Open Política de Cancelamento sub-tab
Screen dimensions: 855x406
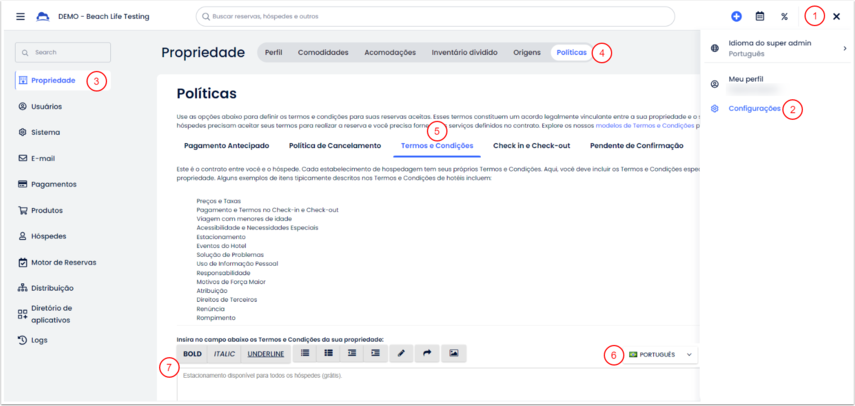pyautogui.click(x=335, y=146)
